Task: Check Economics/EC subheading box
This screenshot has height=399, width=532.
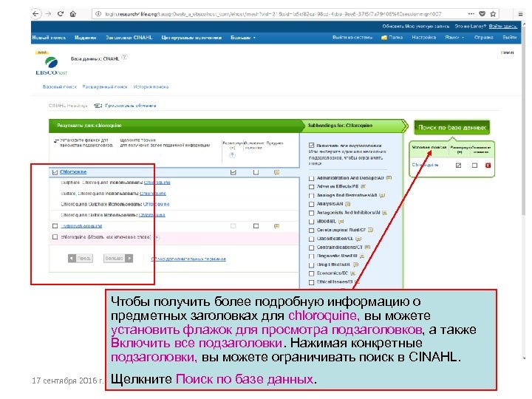Action: (x=312, y=273)
